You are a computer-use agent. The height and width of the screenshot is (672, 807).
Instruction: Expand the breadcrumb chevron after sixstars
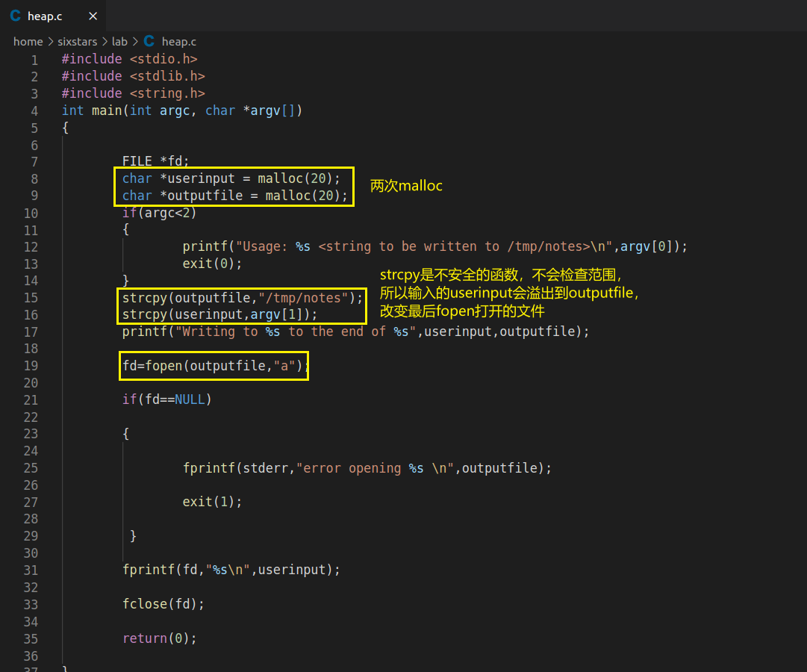[105, 42]
